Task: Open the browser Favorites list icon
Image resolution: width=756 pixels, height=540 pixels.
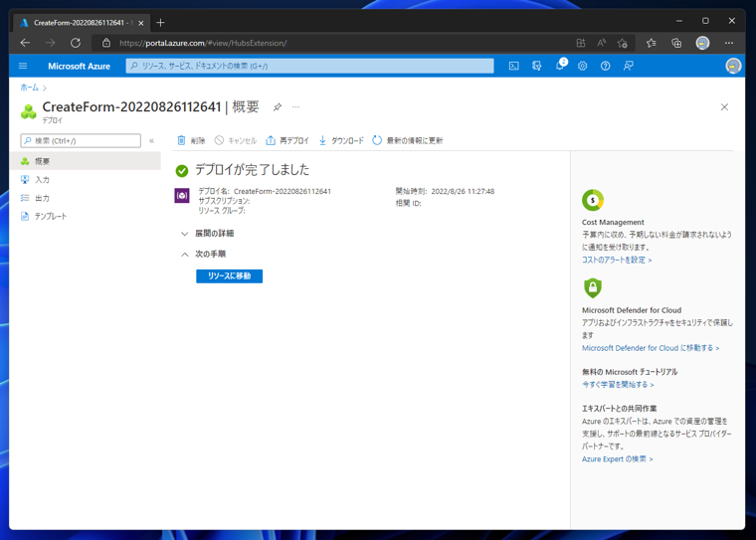Action: 652,43
